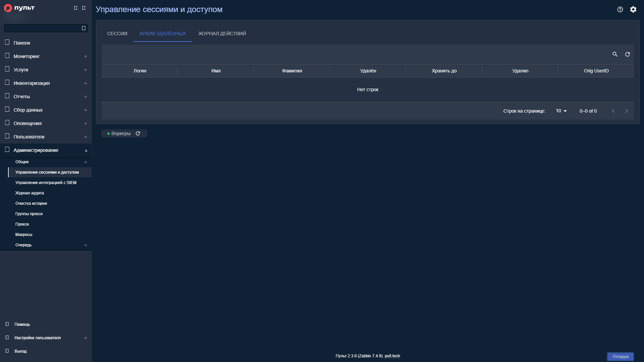The width and height of the screenshot is (644, 362).
Task: Refresh the Воркеры status indicator
Action: [x=138, y=133]
